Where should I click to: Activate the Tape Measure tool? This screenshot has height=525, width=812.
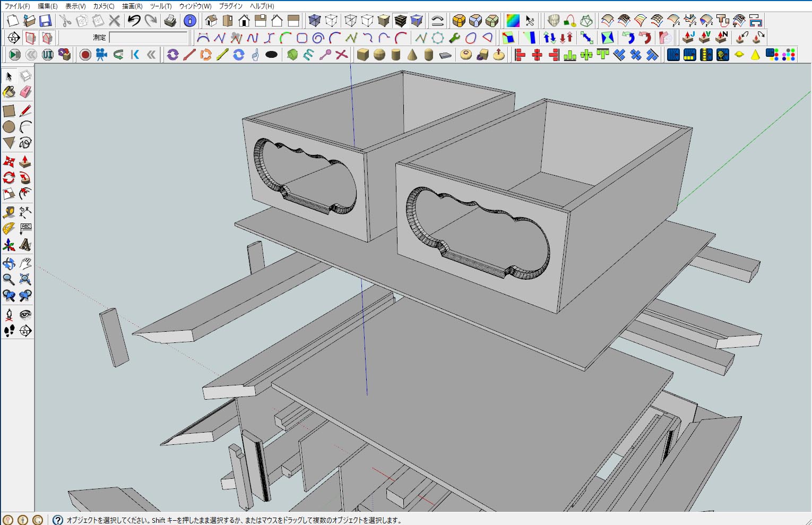9,212
